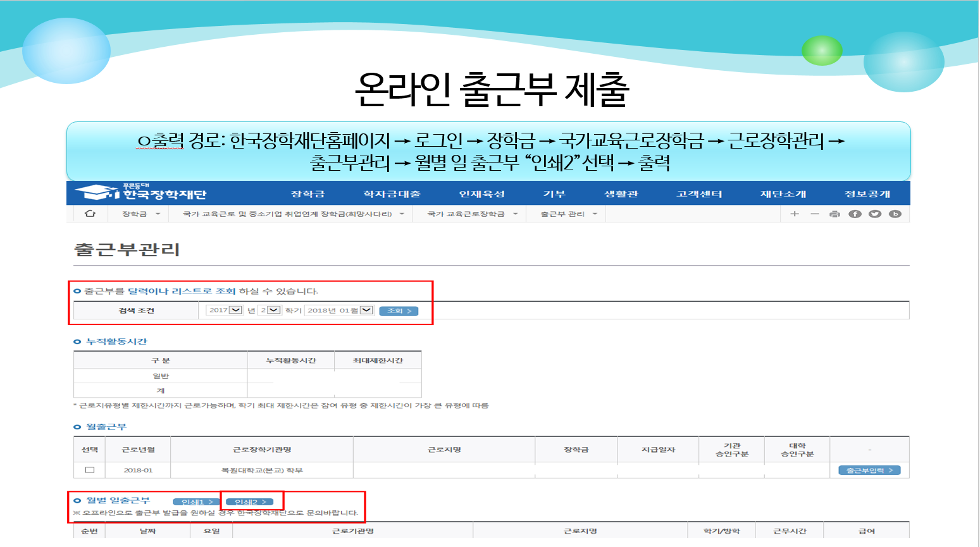
Task: Share page via the Facebook icon
Action: click(x=855, y=214)
